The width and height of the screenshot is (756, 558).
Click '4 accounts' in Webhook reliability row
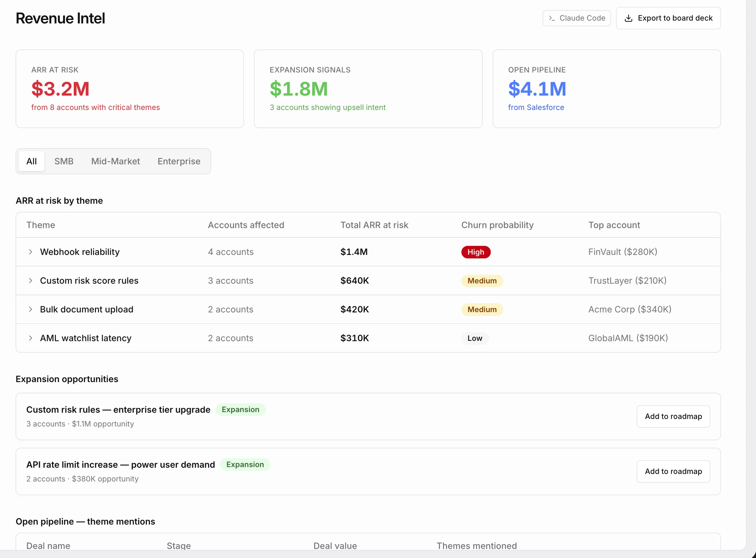tap(231, 252)
